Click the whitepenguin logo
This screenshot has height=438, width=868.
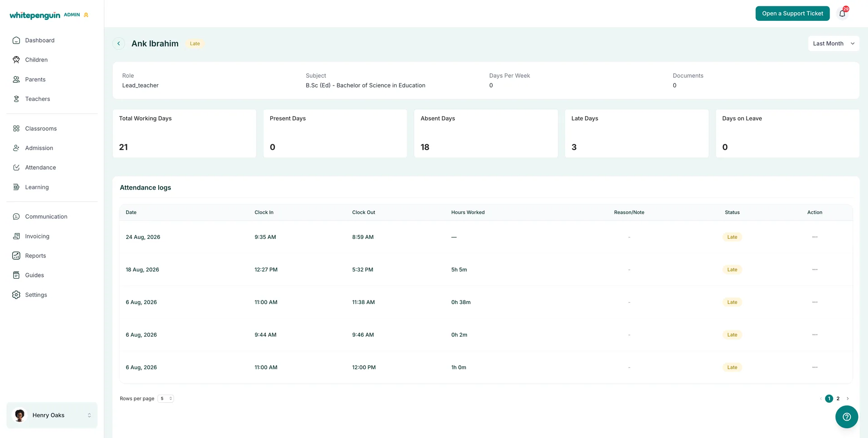pyautogui.click(x=35, y=15)
